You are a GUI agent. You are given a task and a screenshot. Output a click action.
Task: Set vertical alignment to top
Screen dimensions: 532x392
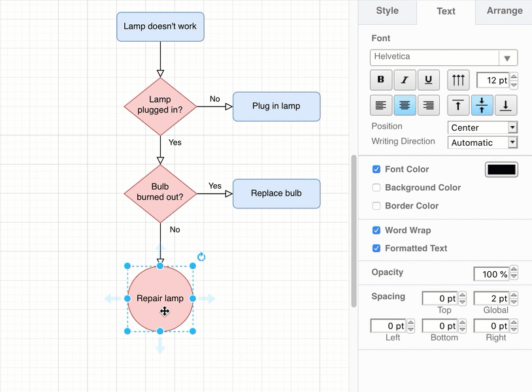coord(457,105)
